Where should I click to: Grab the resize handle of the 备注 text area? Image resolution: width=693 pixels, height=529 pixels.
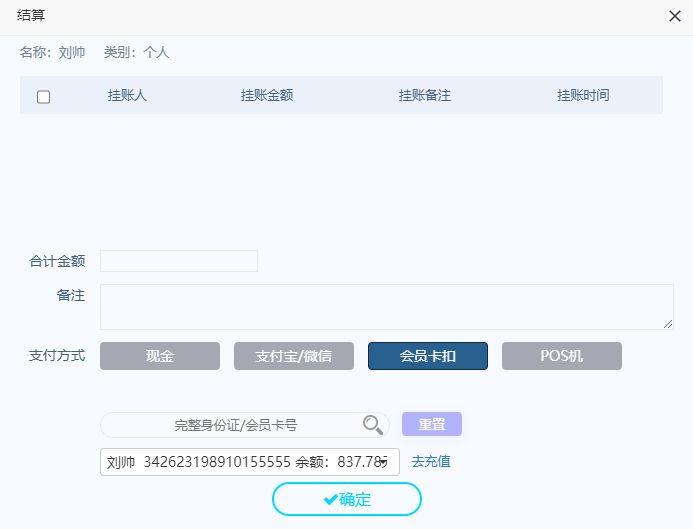[x=668, y=324]
